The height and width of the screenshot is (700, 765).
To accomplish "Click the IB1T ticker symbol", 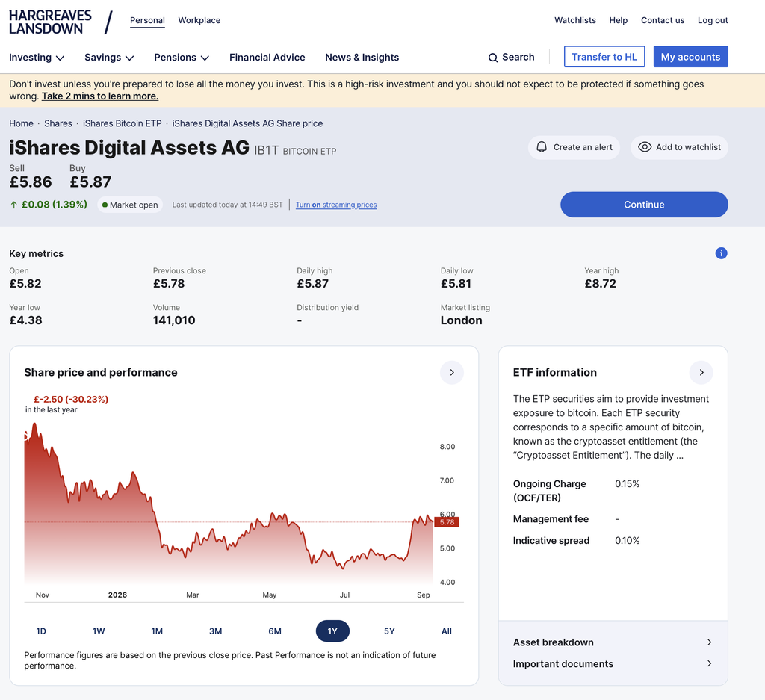I will [267, 150].
